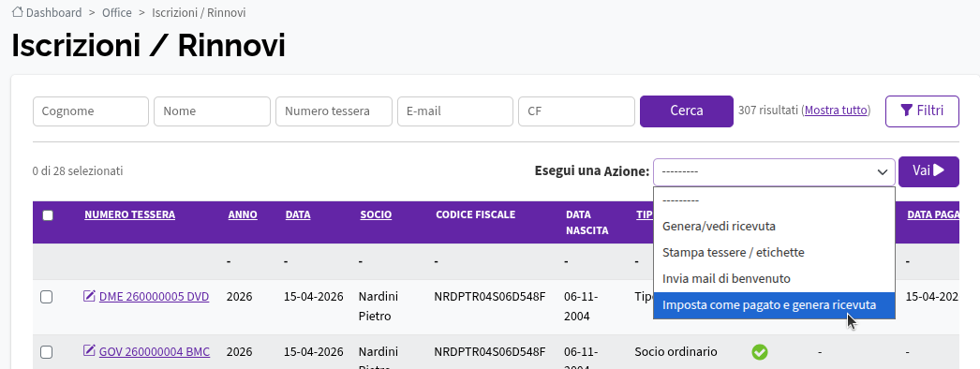
Task: Click the 'Mostra tutto' link
Action: coord(836,111)
